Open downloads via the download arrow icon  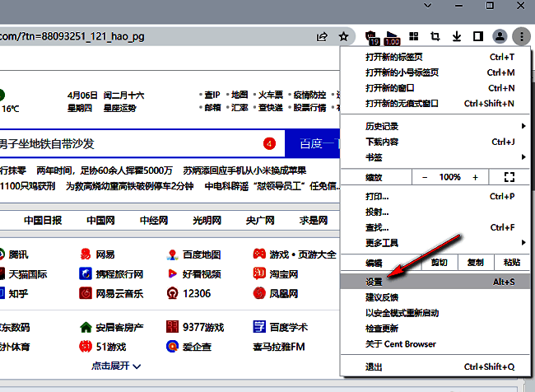457,36
